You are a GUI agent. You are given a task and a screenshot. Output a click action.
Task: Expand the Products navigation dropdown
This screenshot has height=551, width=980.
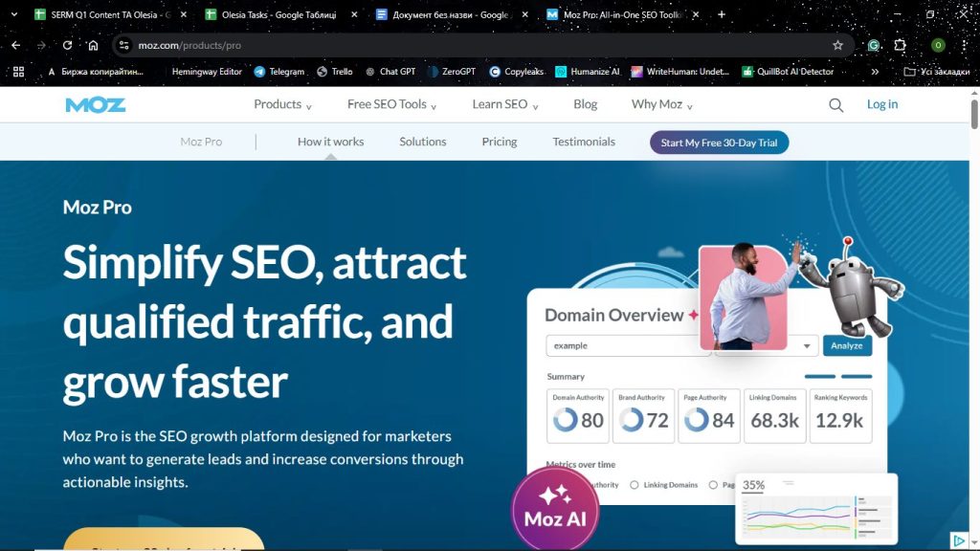click(280, 104)
